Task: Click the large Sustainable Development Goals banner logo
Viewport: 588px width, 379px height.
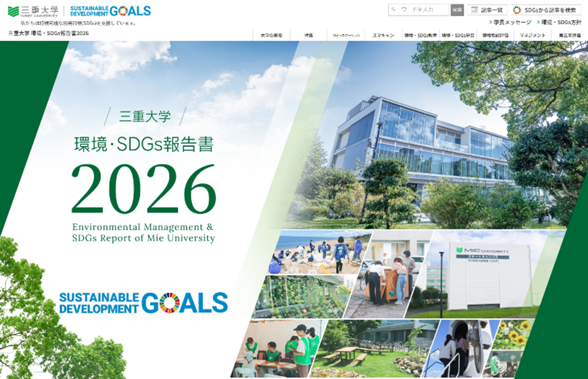Action: click(x=144, y=303)
